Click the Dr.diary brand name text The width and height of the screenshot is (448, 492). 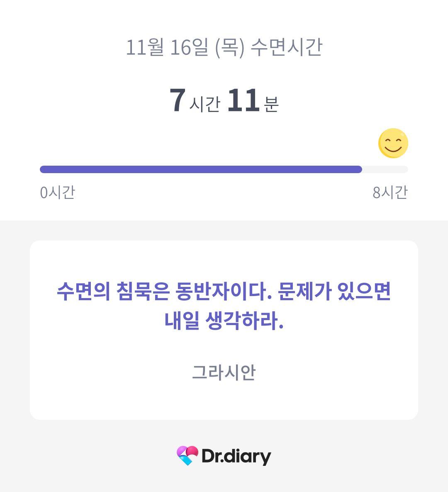click(236, 457)
